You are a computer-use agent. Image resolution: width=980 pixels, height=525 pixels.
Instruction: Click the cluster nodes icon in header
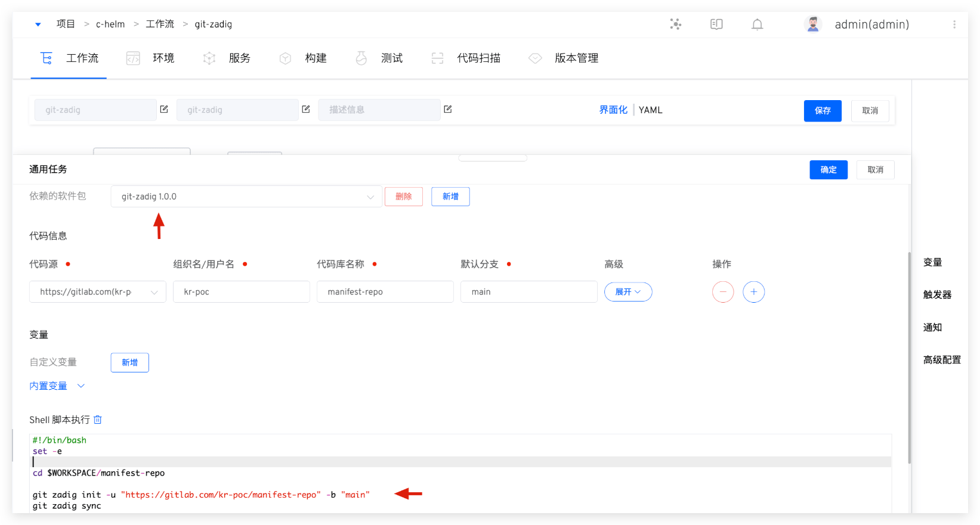[x=675, y=24]
